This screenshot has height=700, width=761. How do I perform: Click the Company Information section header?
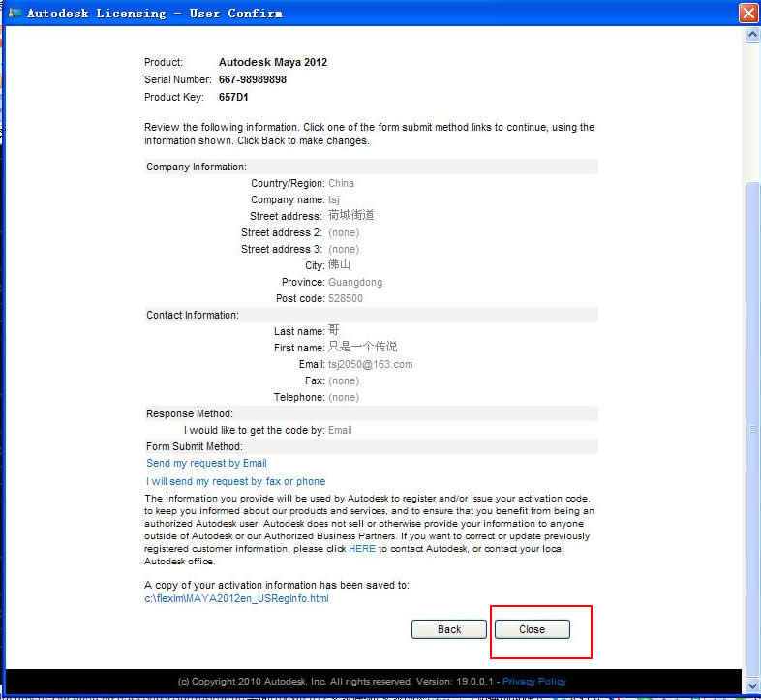(197, 167)
